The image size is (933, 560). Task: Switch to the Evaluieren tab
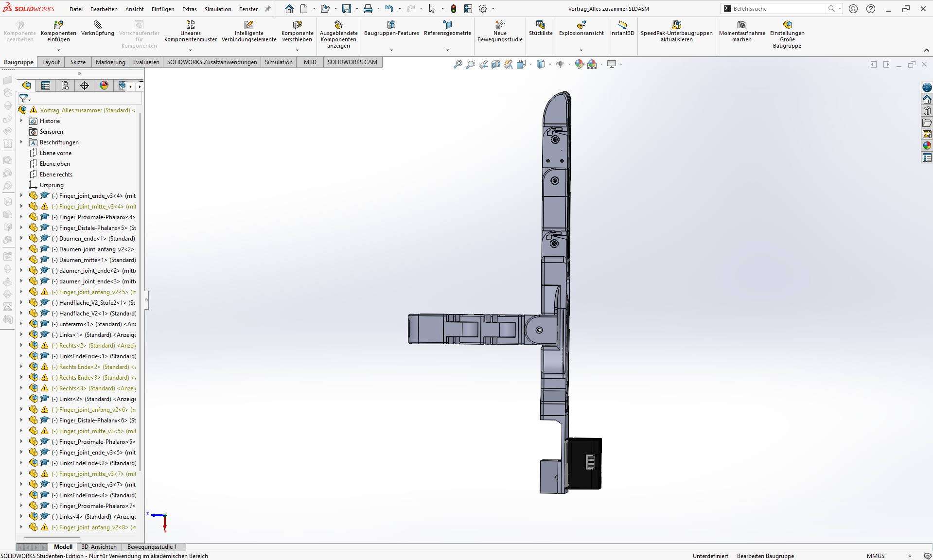pyautogui.click(x=146, y=62)
